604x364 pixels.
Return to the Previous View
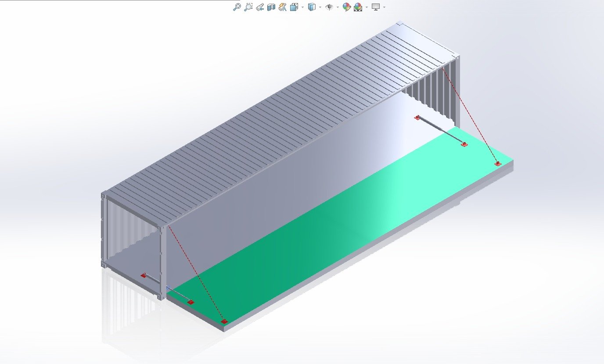pos(260,7)
